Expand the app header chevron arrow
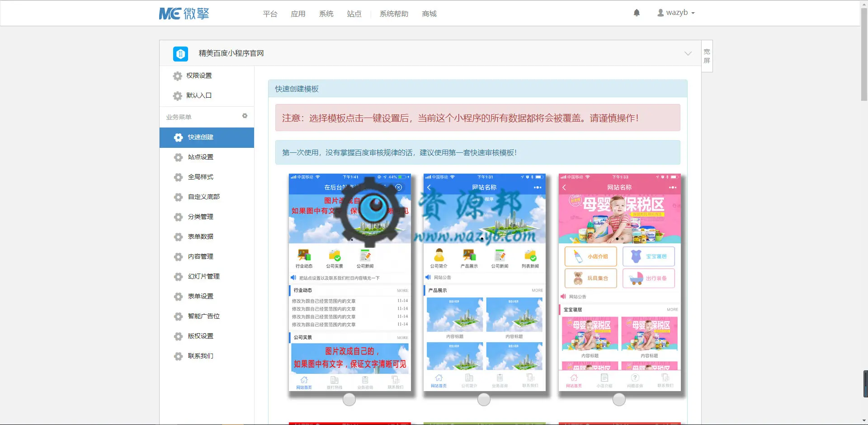The width and height of the screenshot is (868, 425). point(688,53)
